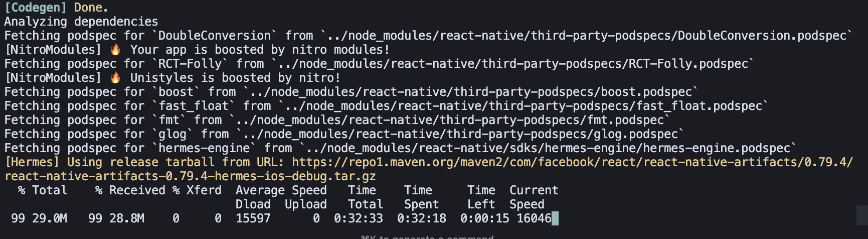This screenshot has width=868, height=239.
Task: Click the 29.0M total size value
Action: [50, 218]
